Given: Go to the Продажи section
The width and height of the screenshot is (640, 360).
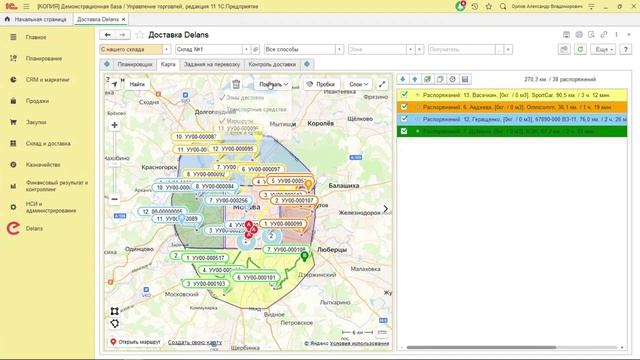Looking at the screenshot, I should 37,101.
